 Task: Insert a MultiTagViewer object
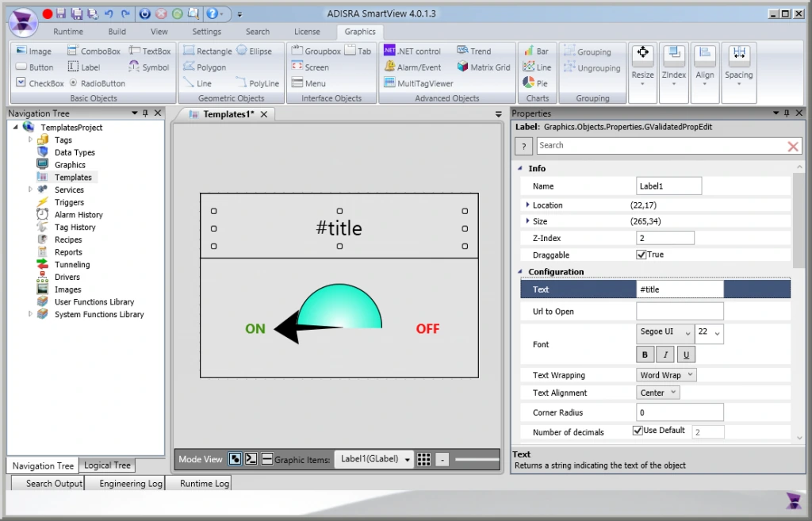419,82
